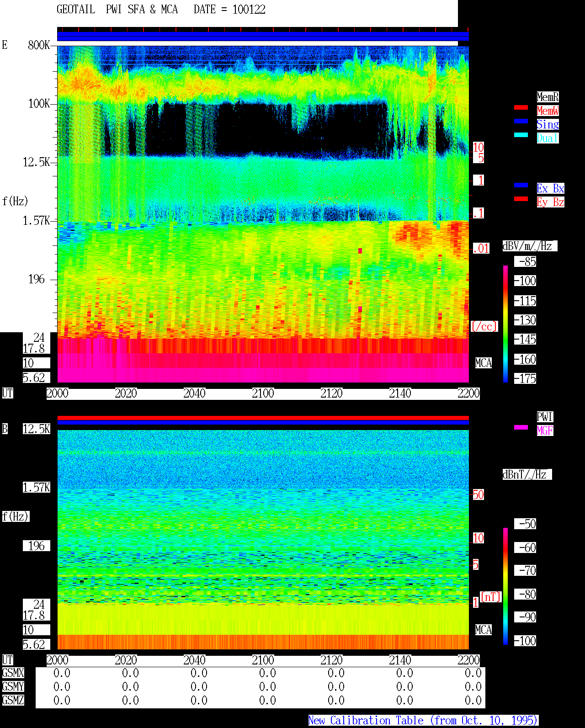The width and height of the screenshot is (585, 728).
Task: Click the B panel letter label
Action: (x=5, y=429)
